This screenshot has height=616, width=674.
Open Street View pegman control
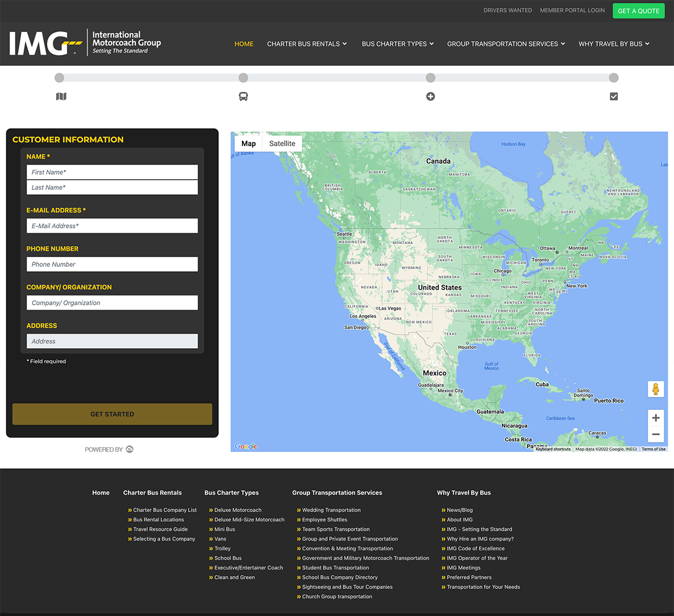(x=655, y=389)
